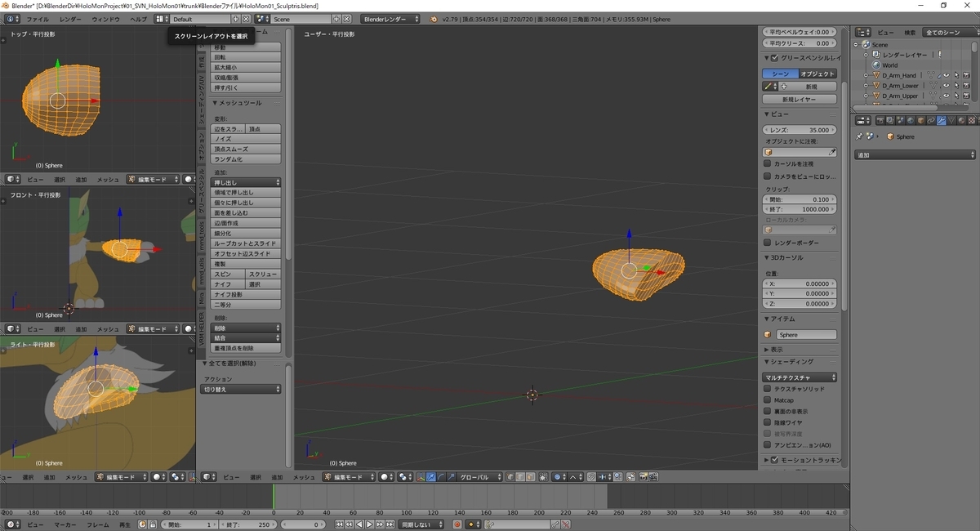Open 編集モード dropdown in main viewport header
Image resolution: width=980 pixels, height=531 pixels.
pyautogui.click(x=350, y=476)
